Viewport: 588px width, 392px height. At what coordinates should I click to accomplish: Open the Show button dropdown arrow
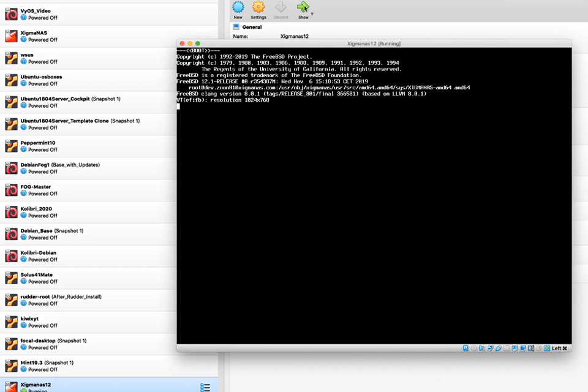pyautogui.click(x=312, y=13)
